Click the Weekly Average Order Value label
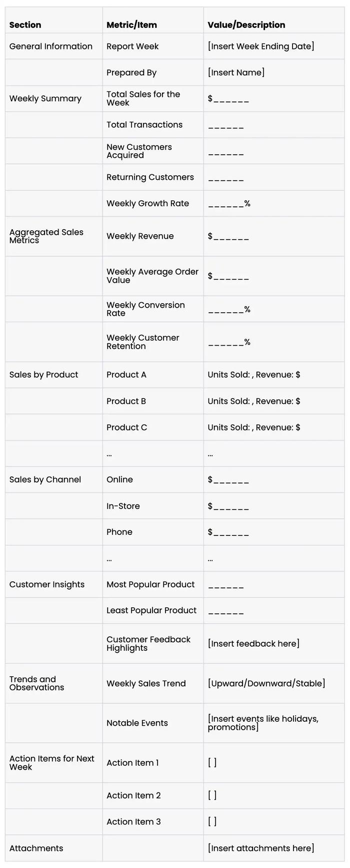 coord(152,276)
